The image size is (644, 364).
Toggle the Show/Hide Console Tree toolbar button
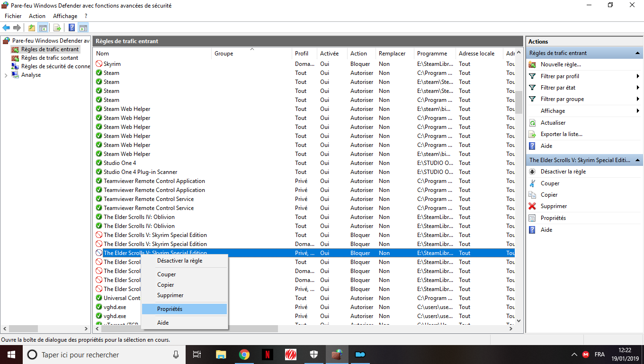coord(43,28)
